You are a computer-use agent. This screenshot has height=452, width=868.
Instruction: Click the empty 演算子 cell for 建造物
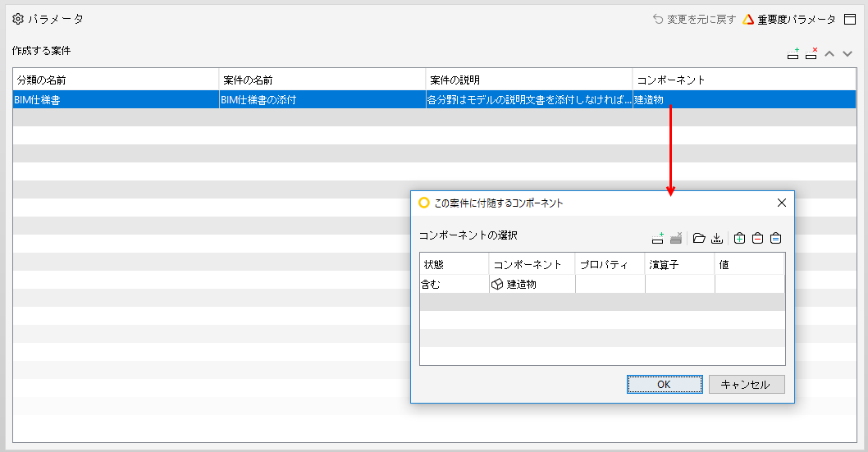pos(680,285)
